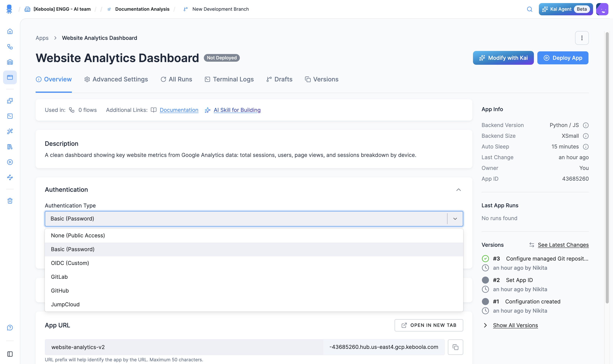Open the Storage sidebar icon
This screenshot has height=364, width=613.
coord(10,62)
